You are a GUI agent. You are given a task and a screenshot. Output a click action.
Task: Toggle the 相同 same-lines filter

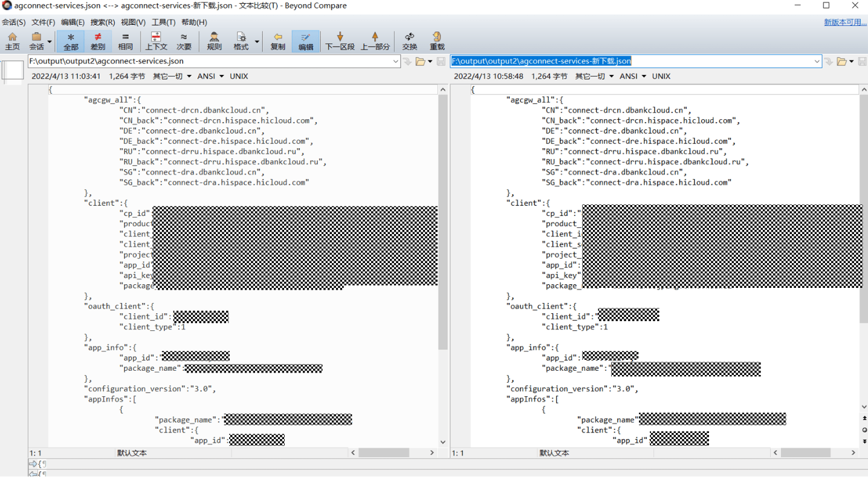point(125,41)
